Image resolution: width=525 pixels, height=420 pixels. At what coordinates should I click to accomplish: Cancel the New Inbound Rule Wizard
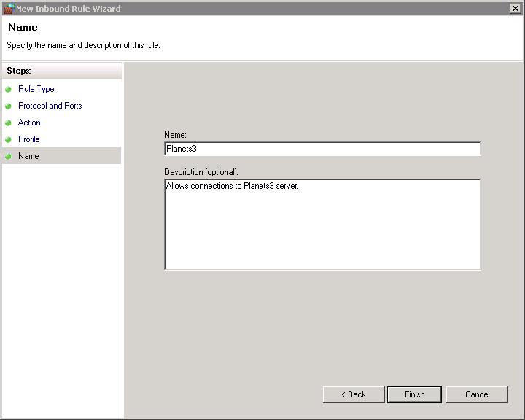click(x=477, y=394)
